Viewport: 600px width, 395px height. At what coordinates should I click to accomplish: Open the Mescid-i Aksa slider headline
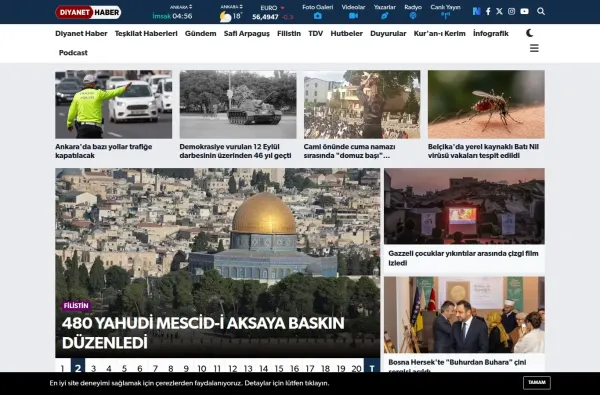click(x=203, y=333)
